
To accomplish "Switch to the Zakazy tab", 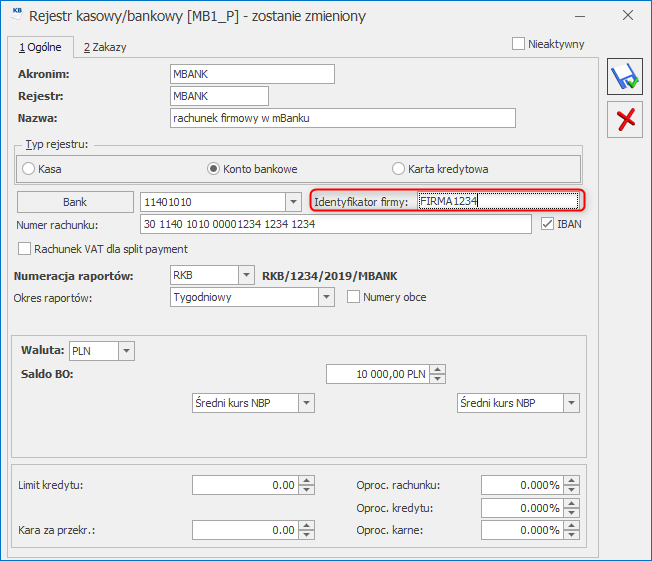I will (x=105, y=47).
